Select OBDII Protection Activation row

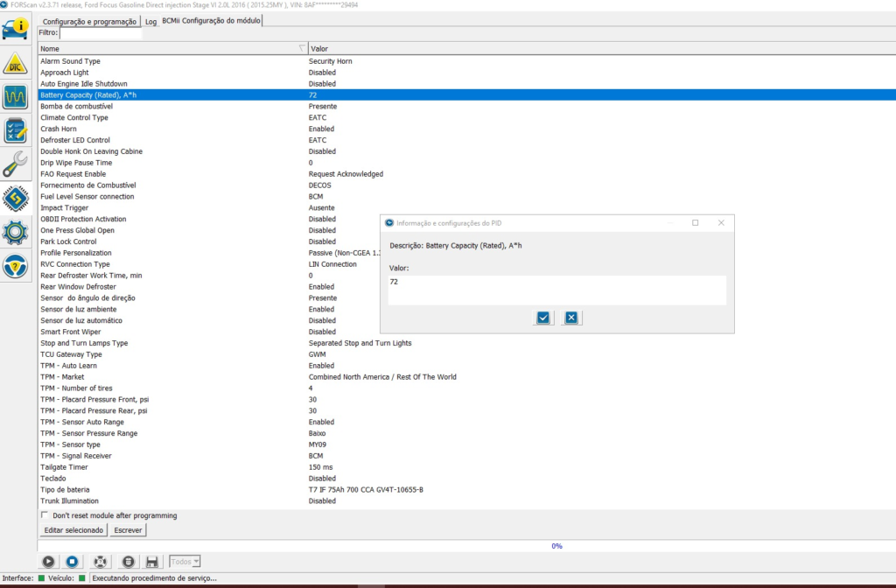pos(210,220)
